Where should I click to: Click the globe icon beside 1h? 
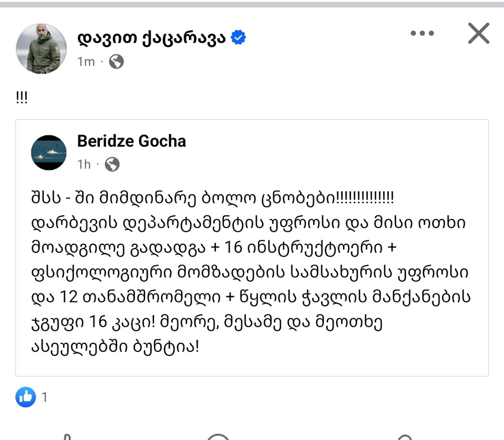tap(112, 164)
